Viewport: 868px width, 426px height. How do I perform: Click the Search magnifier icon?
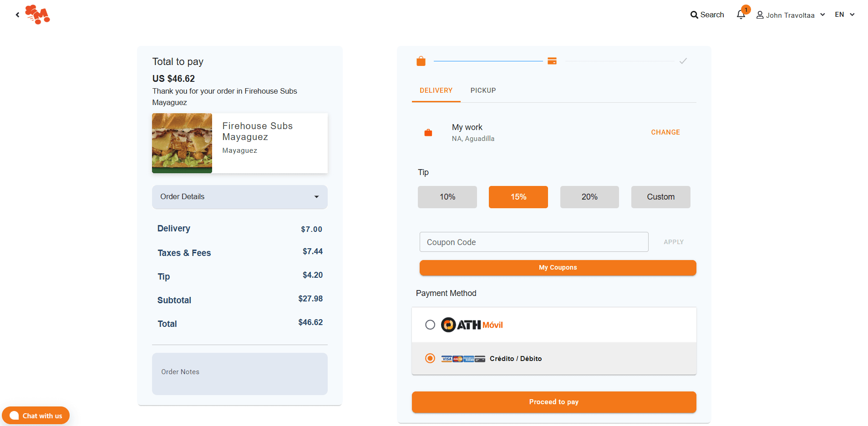pyautogui.click(x=694, y=15)
